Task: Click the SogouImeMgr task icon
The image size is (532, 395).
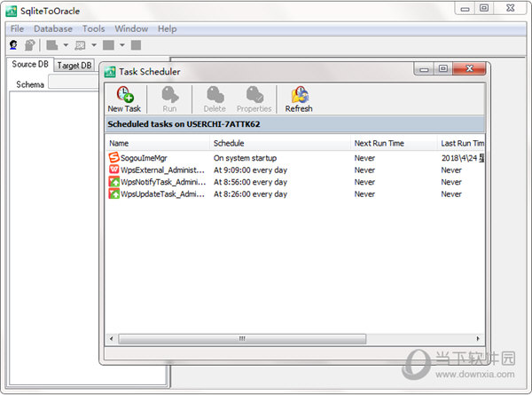Action: tap(114, 157)
